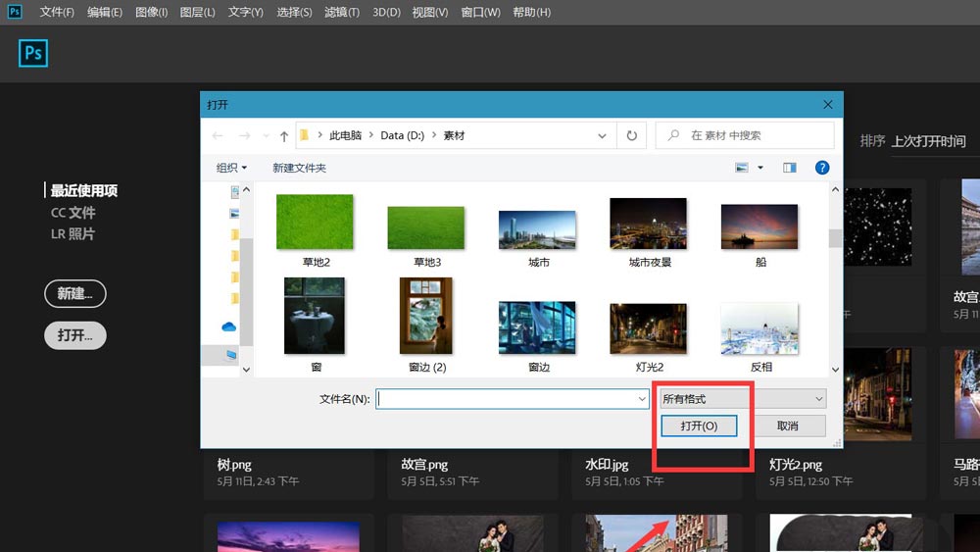Click the search magnifier icon
980x552 pixels.
pyautogui.click(x=673, y=135)
